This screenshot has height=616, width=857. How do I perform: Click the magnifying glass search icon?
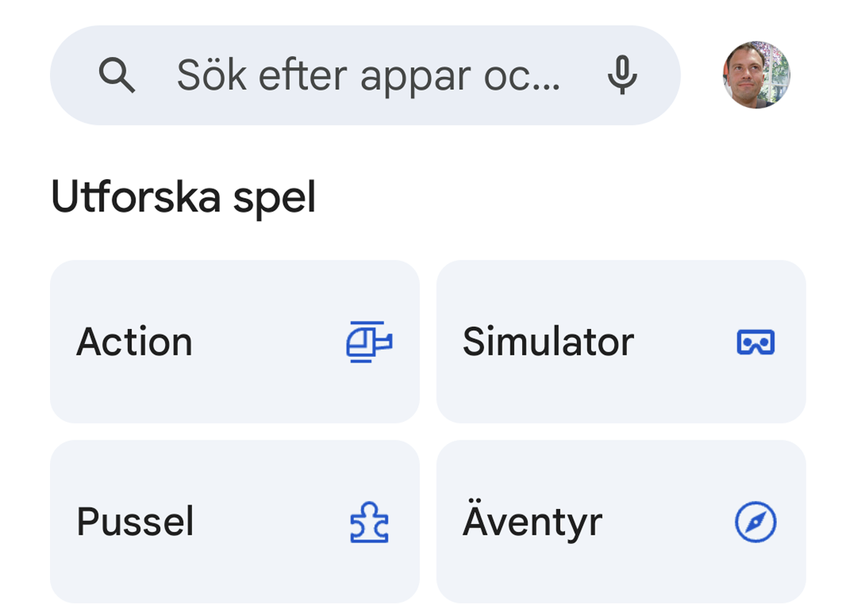click(117, 74)
